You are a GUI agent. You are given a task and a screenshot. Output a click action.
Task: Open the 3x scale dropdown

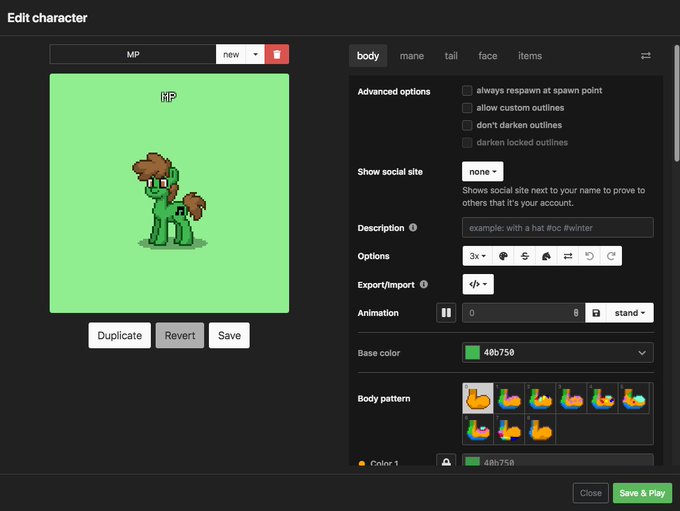[477, 256]
